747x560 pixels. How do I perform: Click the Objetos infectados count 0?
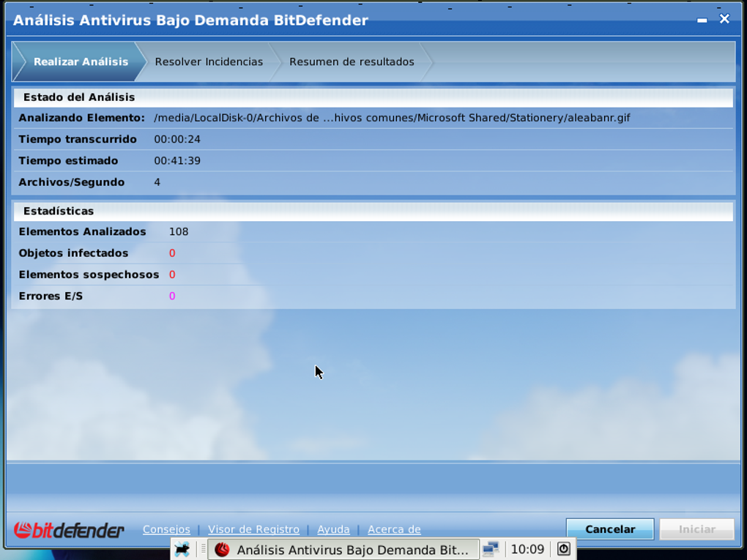(x=172, y=253)
